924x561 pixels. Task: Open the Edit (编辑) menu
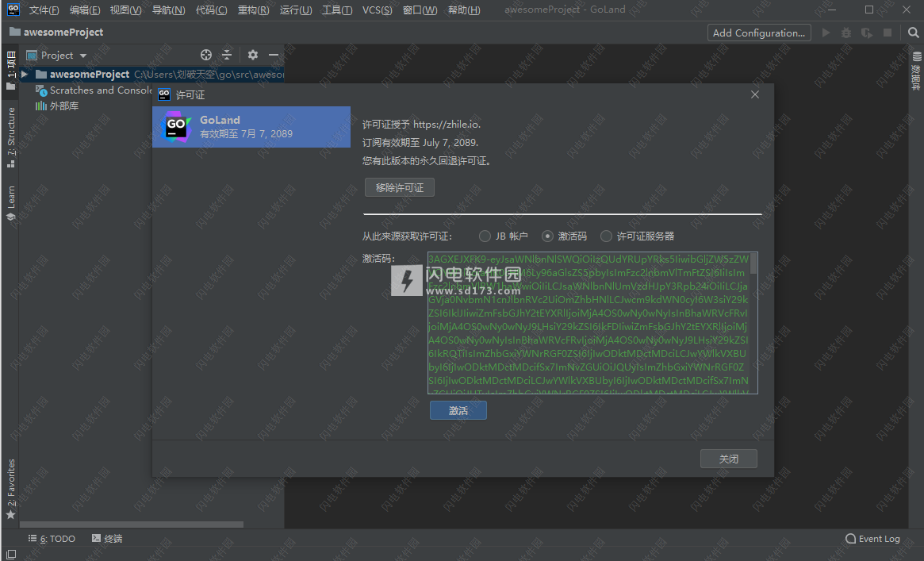coord(85,10)
